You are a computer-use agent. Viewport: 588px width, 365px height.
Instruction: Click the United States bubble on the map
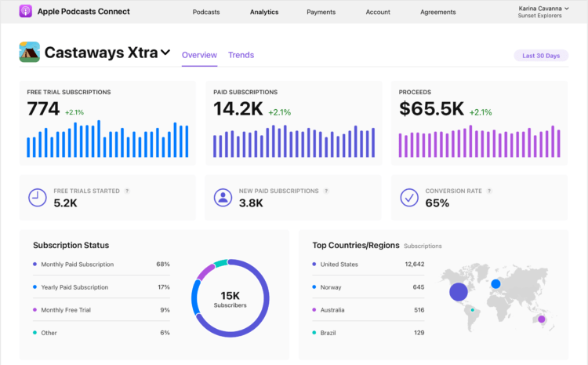[459, 292]
